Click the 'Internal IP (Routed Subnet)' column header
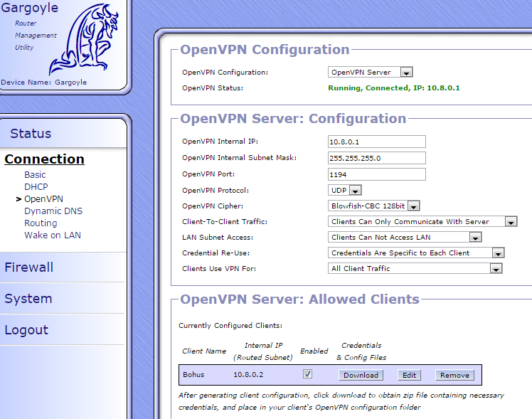 click(x=263, y=351)
